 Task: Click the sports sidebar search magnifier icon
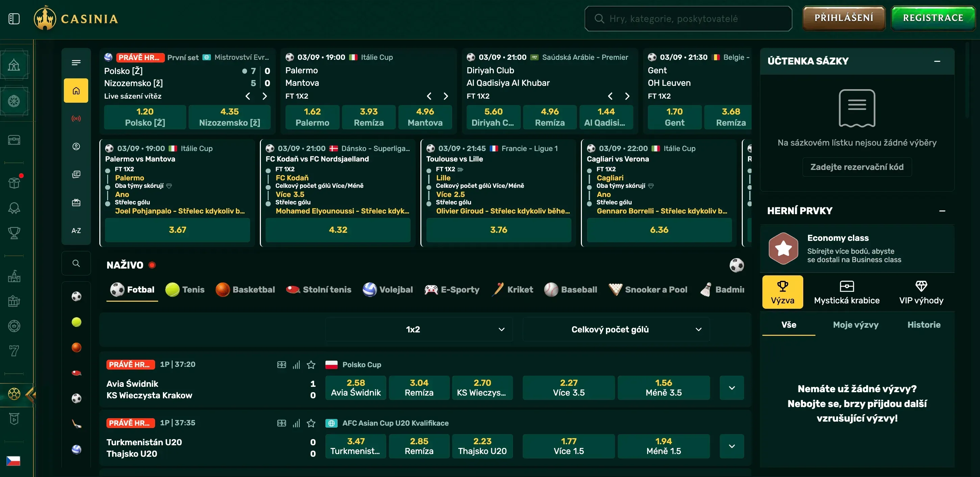(76, 263)
